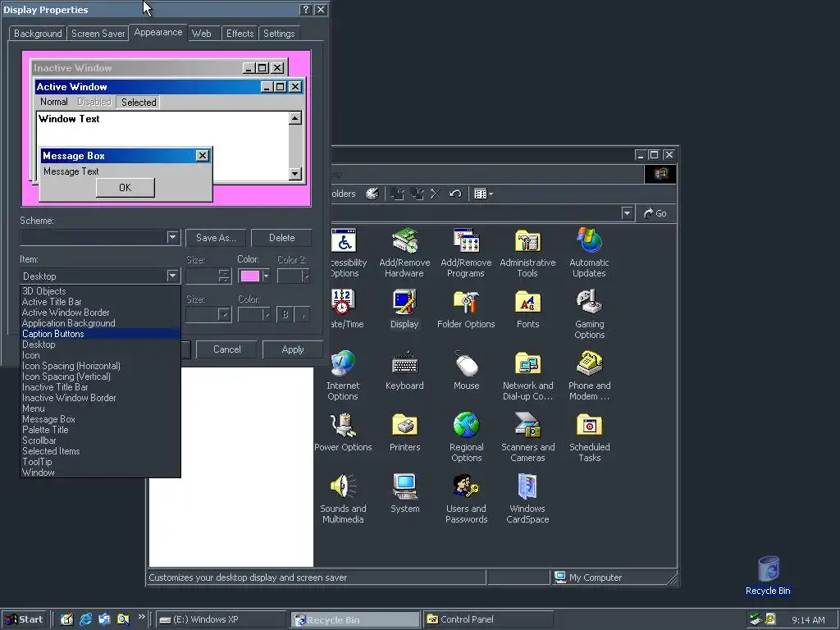Open Scanners and Cameras icon
840x630 pixels.
pos(527,437)
